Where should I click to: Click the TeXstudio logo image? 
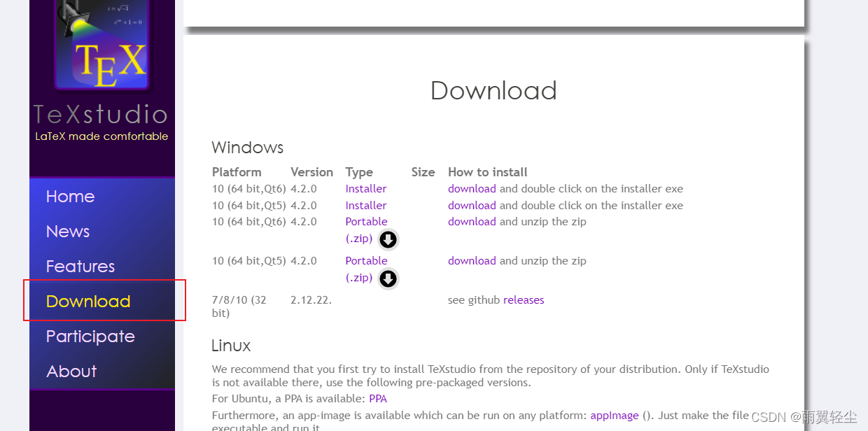point(102,45)
